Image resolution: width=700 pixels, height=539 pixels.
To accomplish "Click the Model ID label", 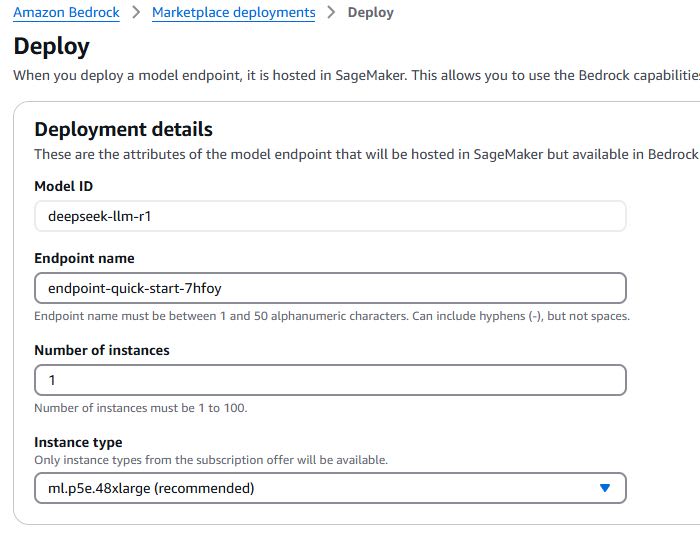I will tap(63, 186).
